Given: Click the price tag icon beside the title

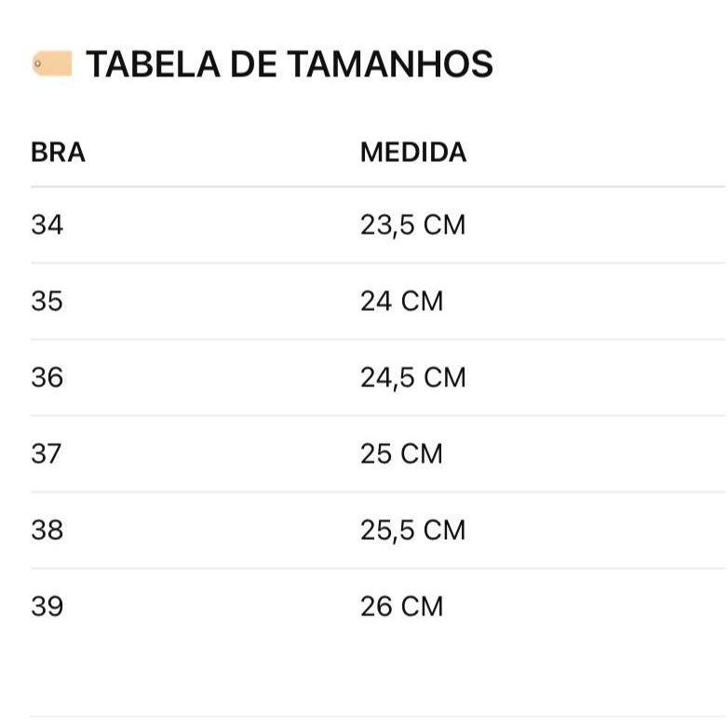Looking at the screenshot, I should (52, 64).
